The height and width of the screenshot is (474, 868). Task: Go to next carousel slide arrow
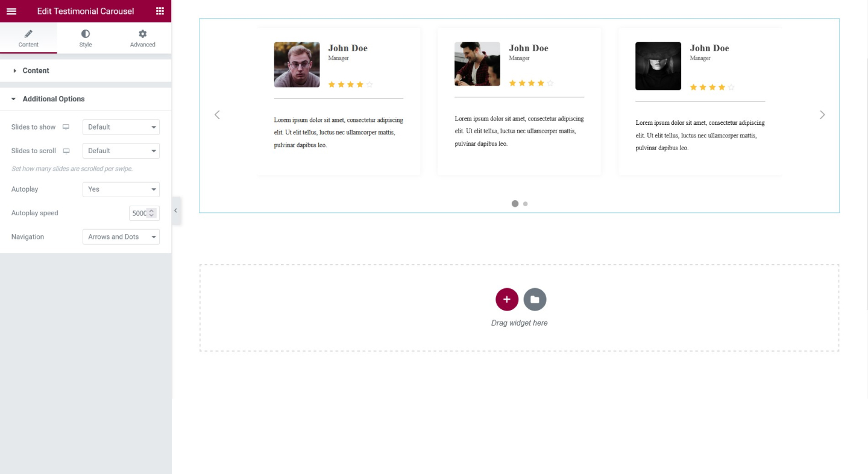pyautogui.click(x=822, y=115)
